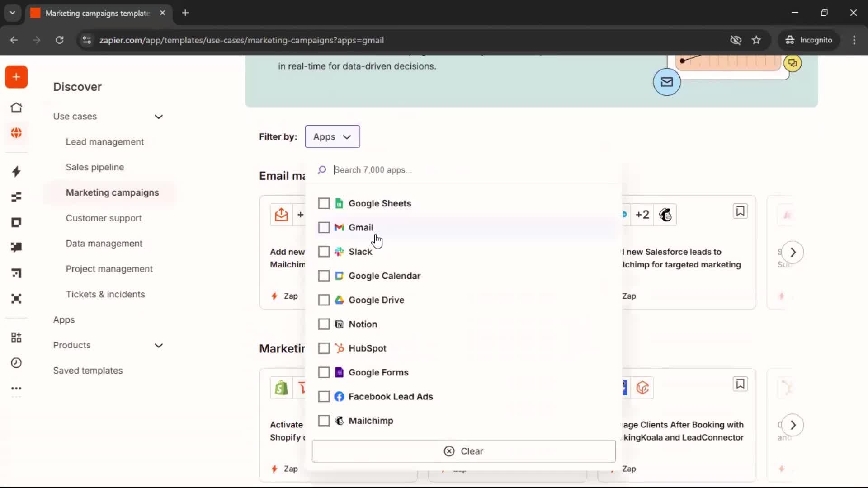Open the Apps link in Discover sidebar
This screenshot has height=488, width=868.
pyautogui.click(x=64, y=320)
